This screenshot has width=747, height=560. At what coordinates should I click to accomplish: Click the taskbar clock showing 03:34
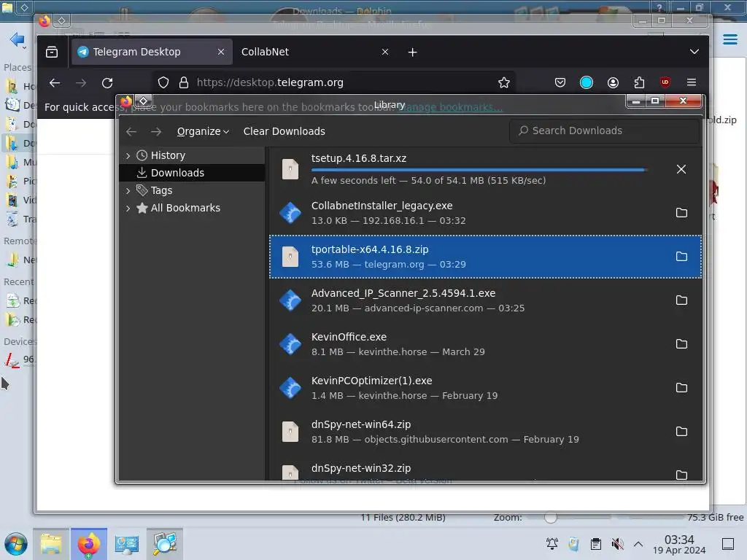(679, 544)
